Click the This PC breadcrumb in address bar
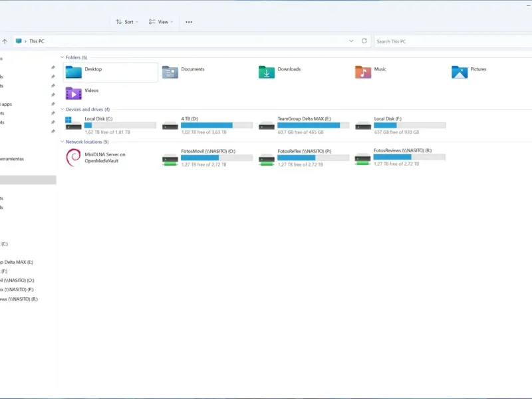The image size is (532, 399). (37, 41)
